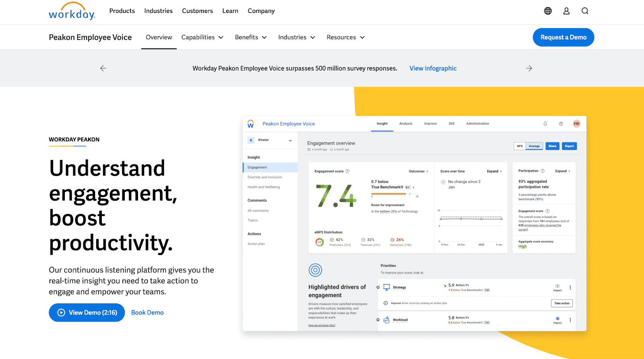Click Peakon Employee Voice page title

(x=90, y=37)
